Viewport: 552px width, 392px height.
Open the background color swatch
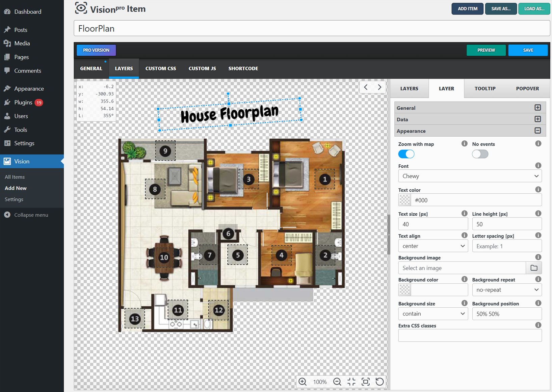point(405,290)
